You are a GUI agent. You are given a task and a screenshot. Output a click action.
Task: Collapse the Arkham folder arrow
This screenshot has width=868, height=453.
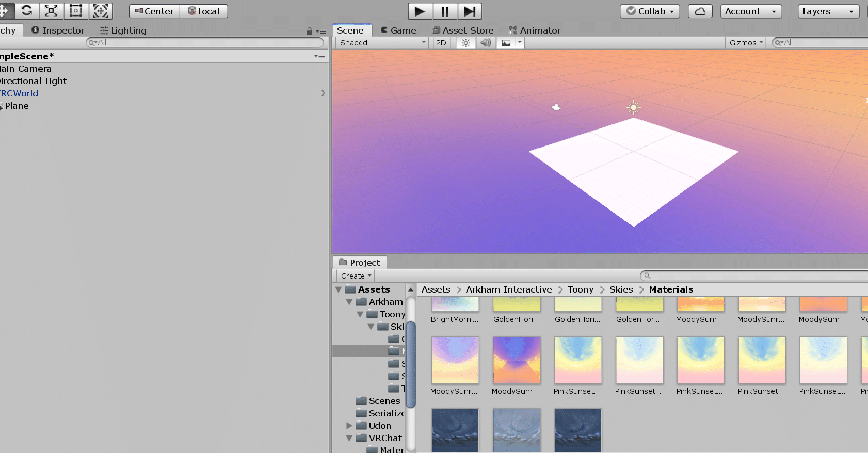pyautogui.click(x=349, y=302)
